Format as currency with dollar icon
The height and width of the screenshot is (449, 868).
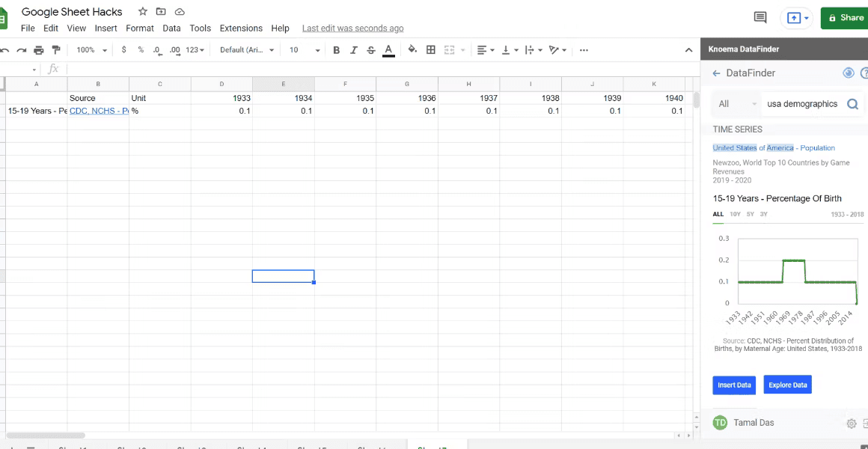point(123,50)
